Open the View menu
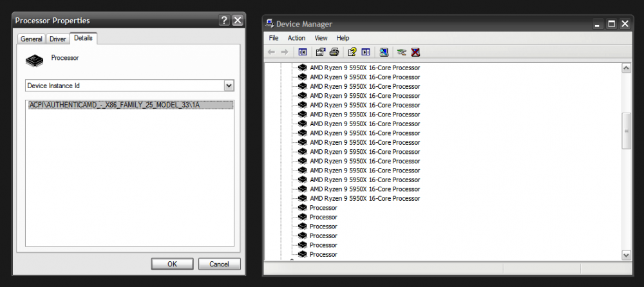Viewport: 644px width, 287px height. [321, 38]
